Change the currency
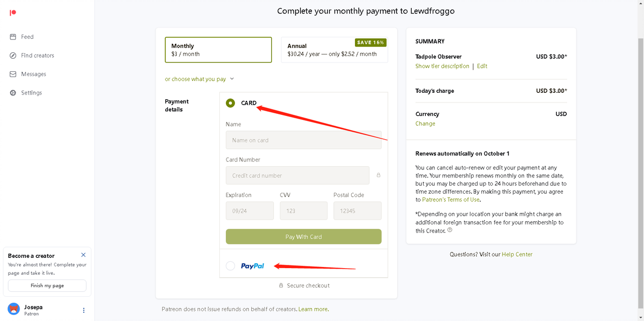Viewport: 644px width, 321px height. (425, 124)
